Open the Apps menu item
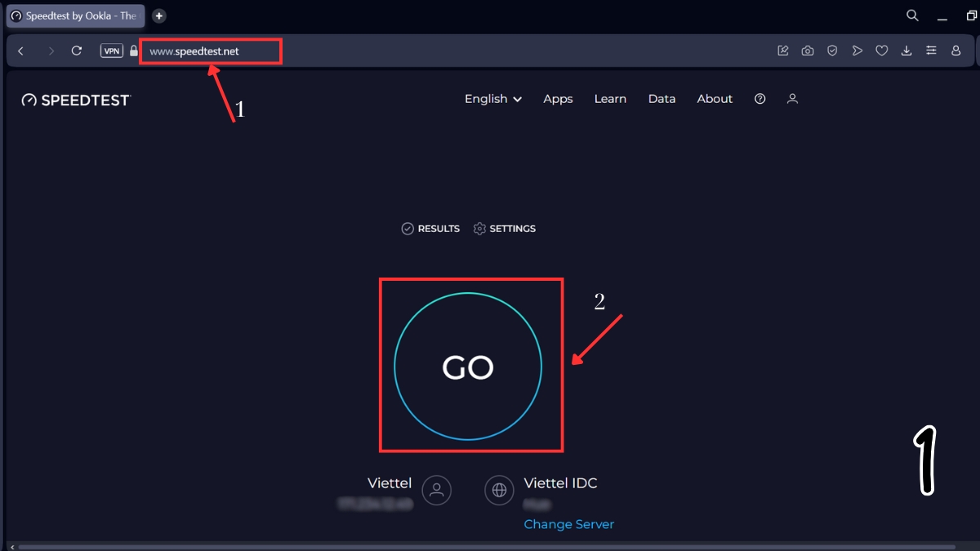 click(558, 99)
